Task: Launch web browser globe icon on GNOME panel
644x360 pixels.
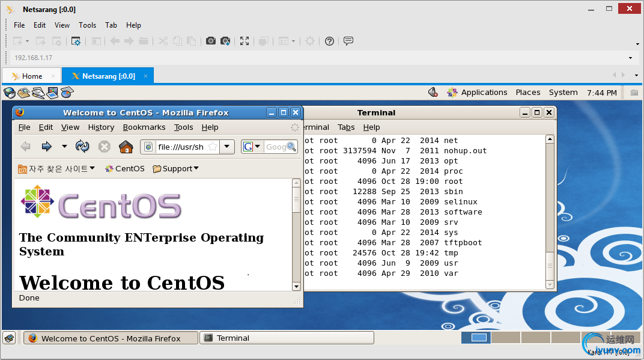Action: (10, 93)
